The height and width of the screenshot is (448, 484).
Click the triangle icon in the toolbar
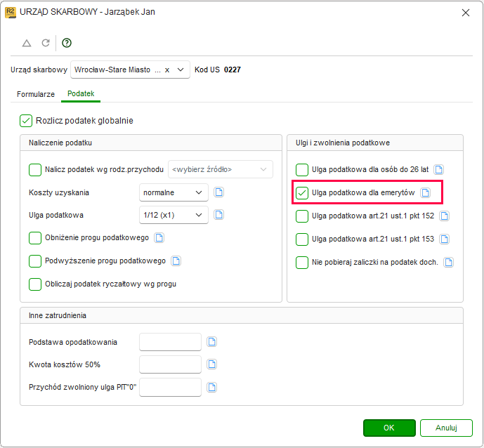tap(27, 43)
